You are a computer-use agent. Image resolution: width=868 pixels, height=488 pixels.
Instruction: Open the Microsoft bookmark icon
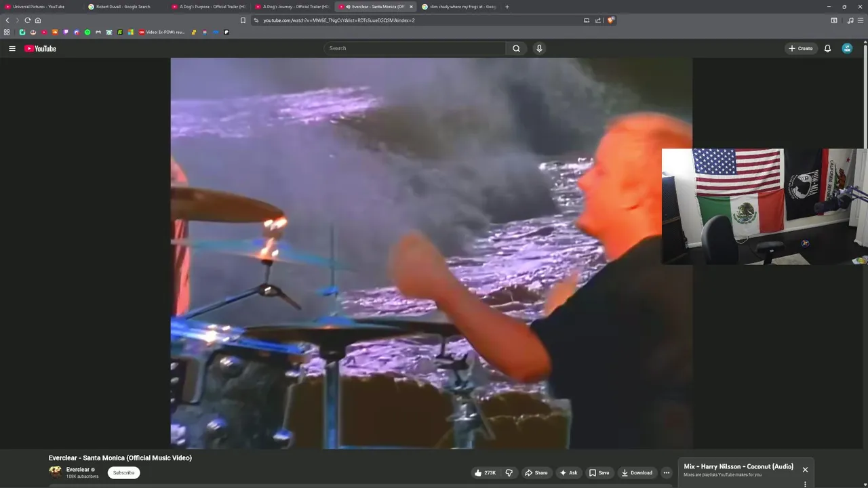[x=131, y=32]
